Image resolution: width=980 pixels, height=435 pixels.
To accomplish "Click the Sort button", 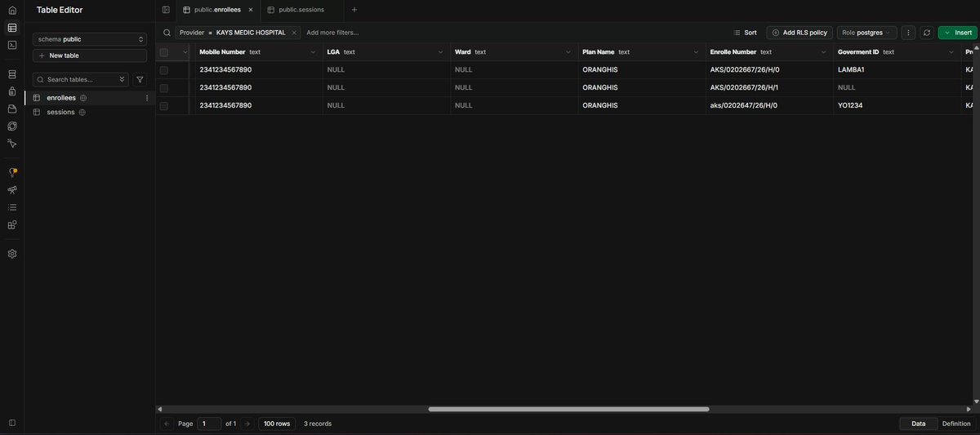I will [746, 33].
